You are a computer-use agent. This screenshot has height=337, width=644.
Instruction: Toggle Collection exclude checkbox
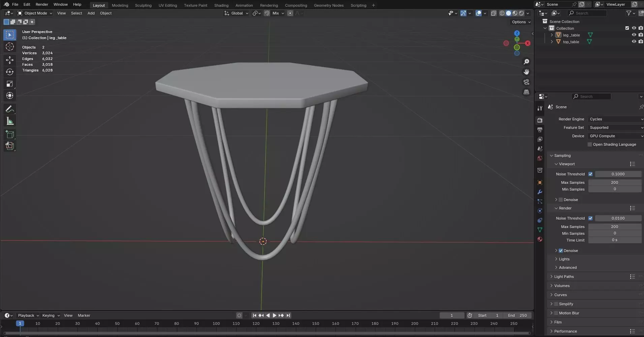tap(627, 28)
